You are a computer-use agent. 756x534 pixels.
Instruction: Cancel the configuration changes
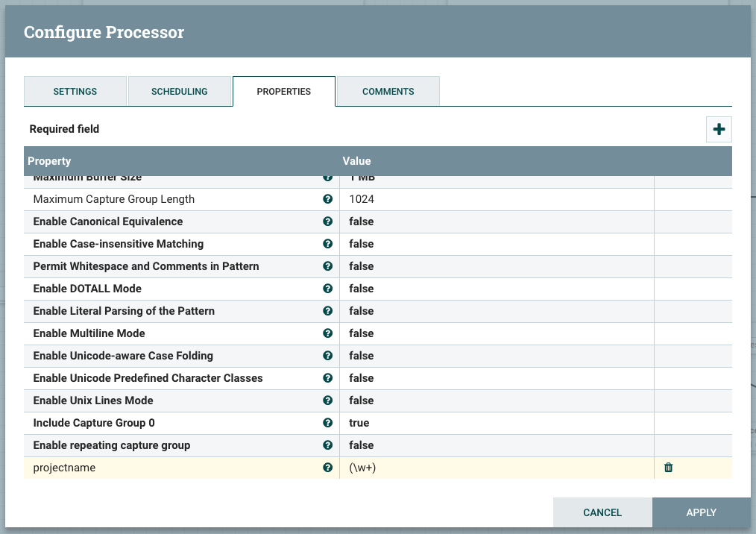point(602,512)
